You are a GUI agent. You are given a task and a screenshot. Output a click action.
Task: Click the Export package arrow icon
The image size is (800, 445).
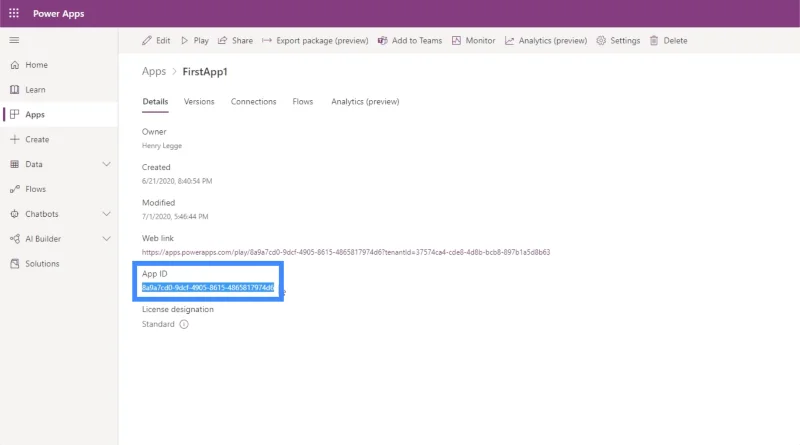click(x=267, y=40)
